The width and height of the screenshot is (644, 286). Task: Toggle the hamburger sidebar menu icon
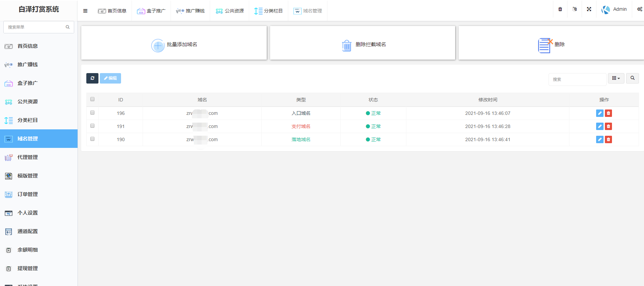point(85,11)
